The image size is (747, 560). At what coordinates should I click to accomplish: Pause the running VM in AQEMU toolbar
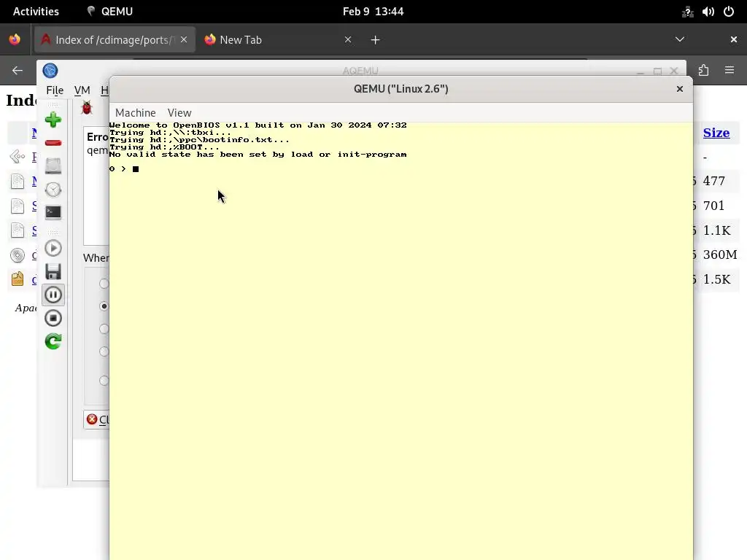(x=53, y=295)
